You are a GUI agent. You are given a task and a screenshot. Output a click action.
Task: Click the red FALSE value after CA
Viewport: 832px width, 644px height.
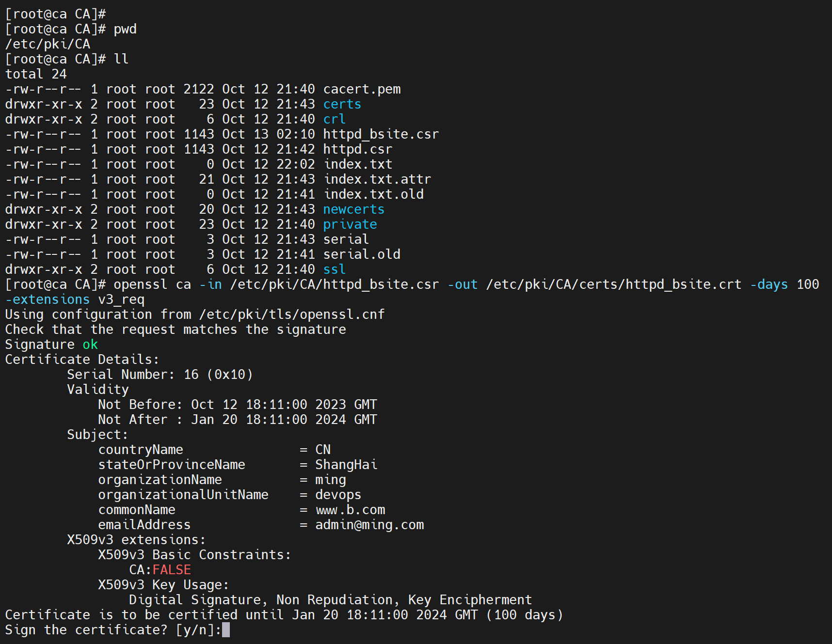[172, 570]
